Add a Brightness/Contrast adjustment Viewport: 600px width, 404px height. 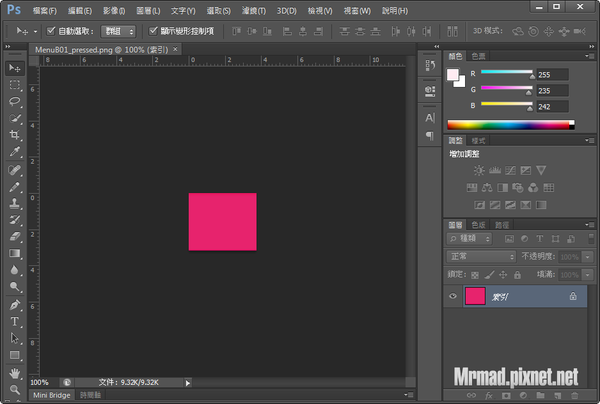[x=479, y=170]
